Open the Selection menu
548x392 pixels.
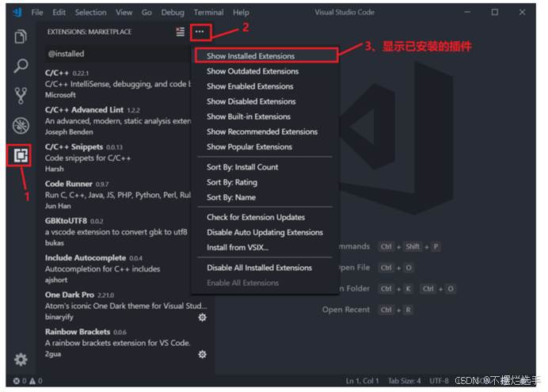(x=90, y=13)
